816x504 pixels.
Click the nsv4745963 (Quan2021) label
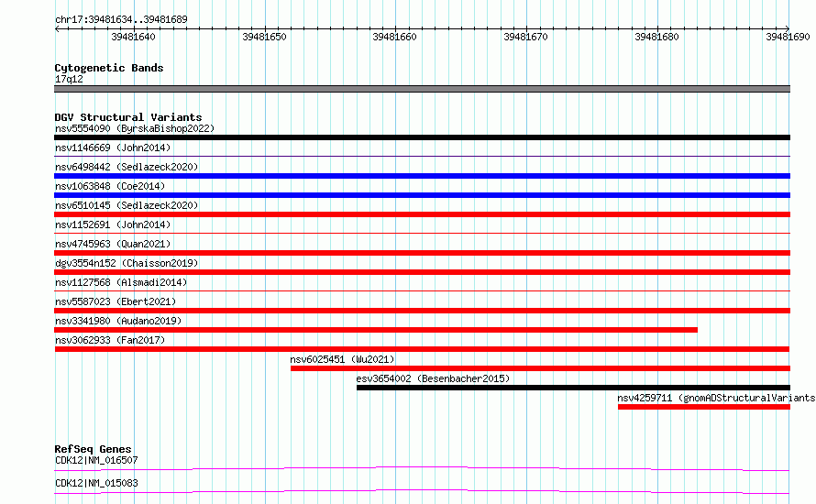click(113, 244)
